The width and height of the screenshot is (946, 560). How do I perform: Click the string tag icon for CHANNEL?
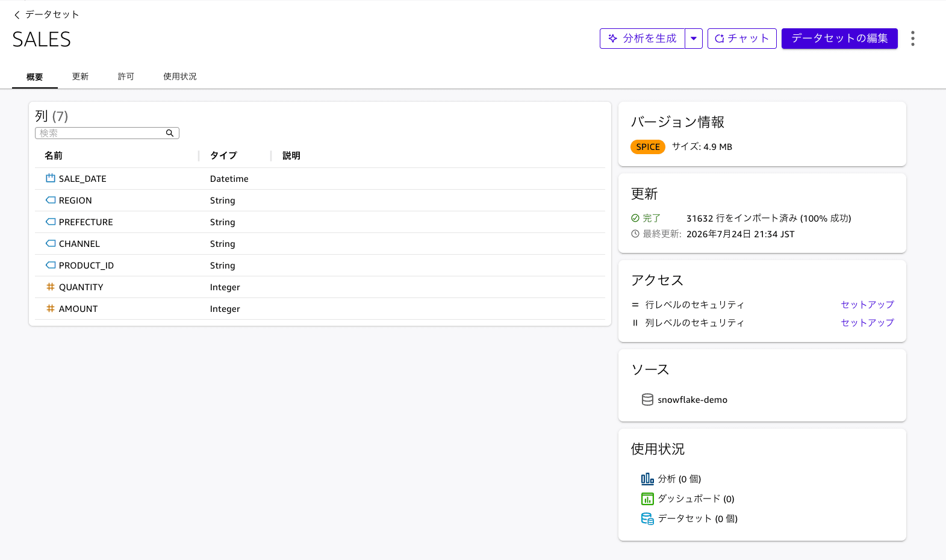[x=51, y=243]
